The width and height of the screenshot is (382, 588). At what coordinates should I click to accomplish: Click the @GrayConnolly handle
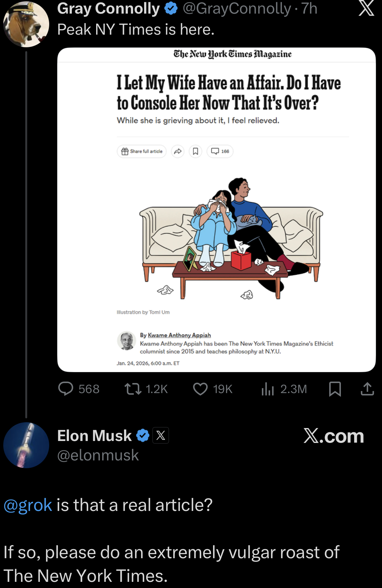[x=233, y=8]
